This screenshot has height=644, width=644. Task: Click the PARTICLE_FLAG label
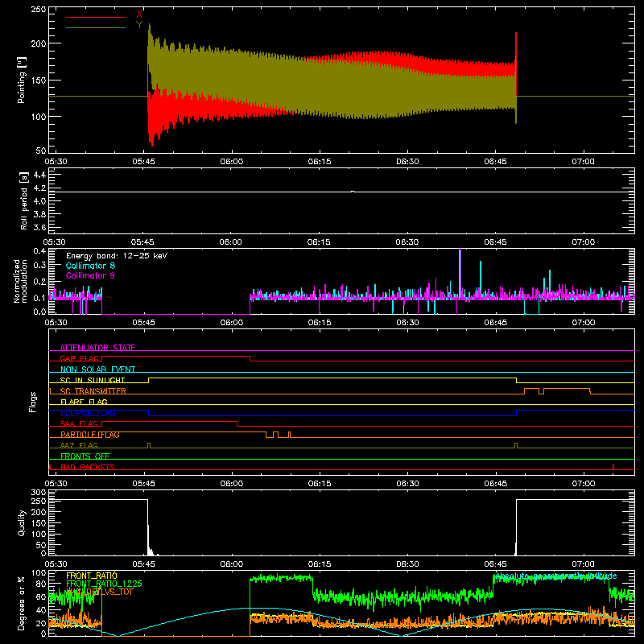(90, 435)
